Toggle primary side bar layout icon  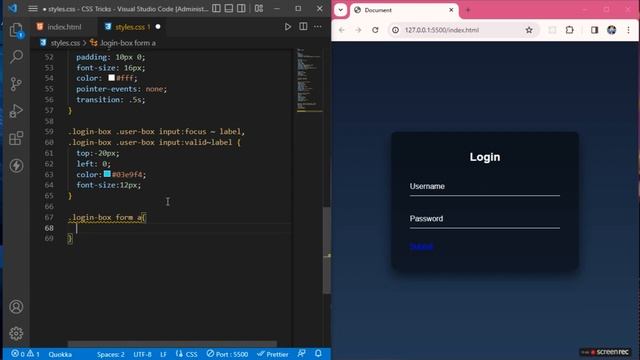pos(216,8)
